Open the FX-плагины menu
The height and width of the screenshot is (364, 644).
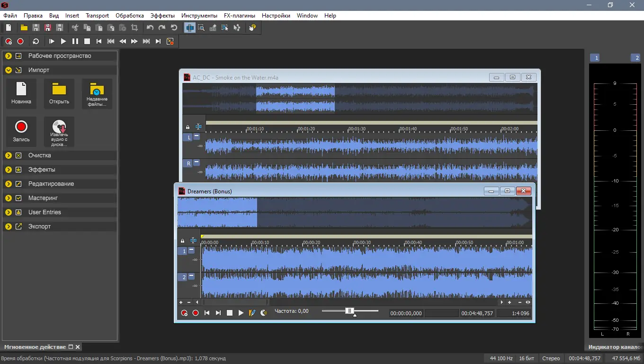coord(239,15)
